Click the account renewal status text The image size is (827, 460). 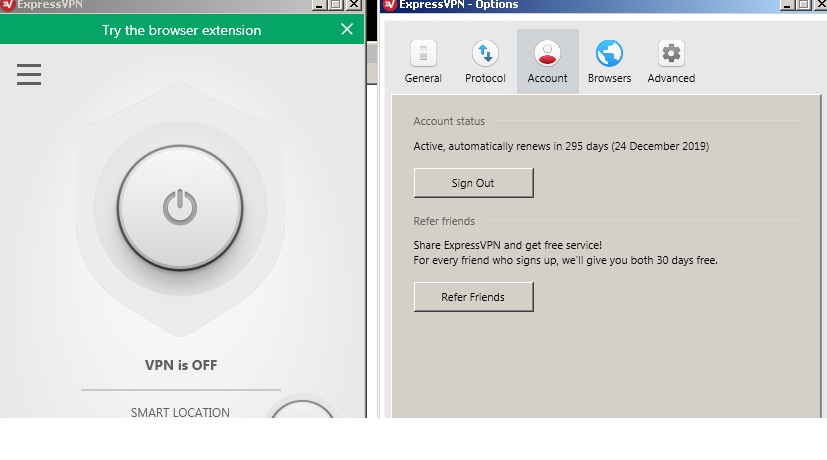(561, 146)
